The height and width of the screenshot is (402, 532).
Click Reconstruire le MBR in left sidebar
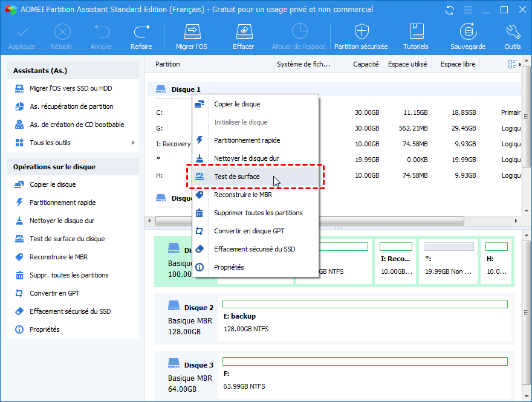pos(59,257)
